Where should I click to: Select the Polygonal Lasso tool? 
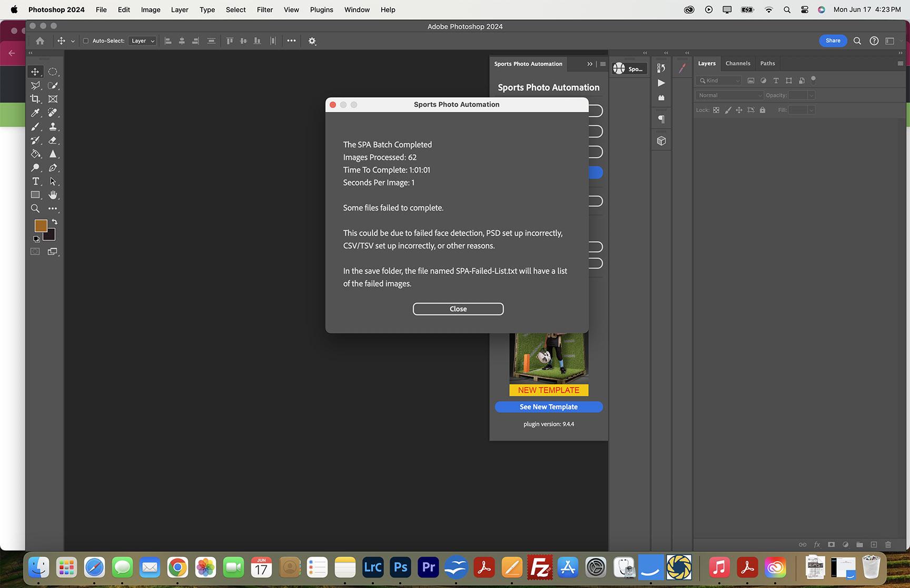point(35,85)
